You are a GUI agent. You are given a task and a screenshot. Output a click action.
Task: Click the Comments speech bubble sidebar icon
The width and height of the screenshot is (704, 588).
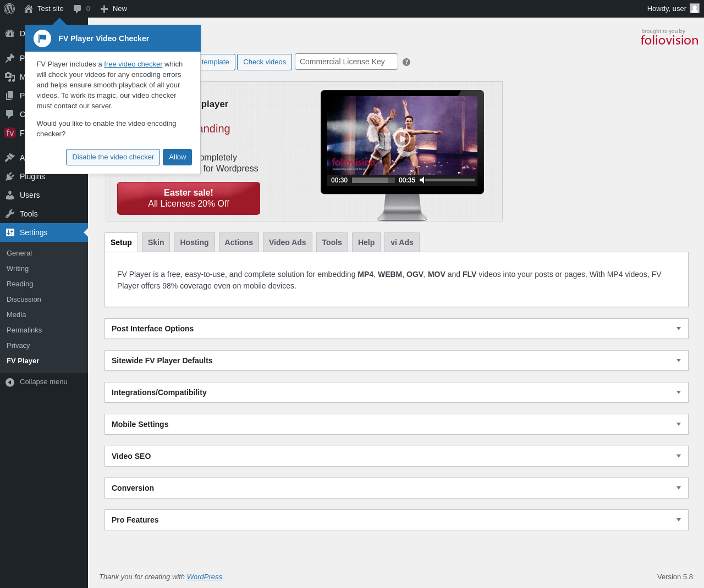coord(10,114)
